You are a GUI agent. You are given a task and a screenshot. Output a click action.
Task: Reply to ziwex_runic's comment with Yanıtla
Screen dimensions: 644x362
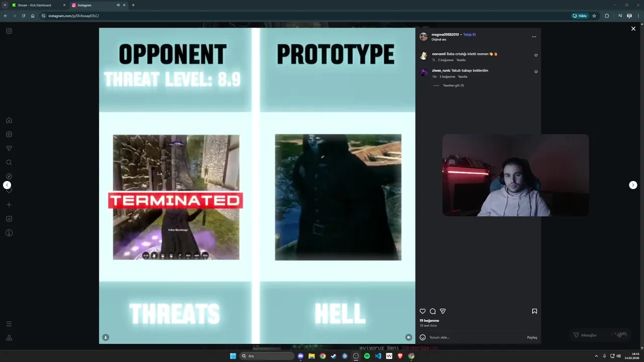[x=463, y=76]
